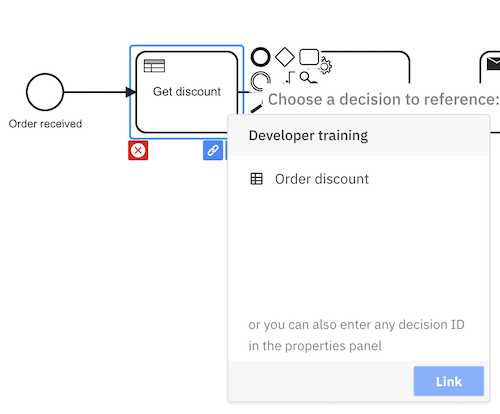Click the decision ID properties panel hint text
This screenshot has height=414, width=500.
tap(356, 335)
